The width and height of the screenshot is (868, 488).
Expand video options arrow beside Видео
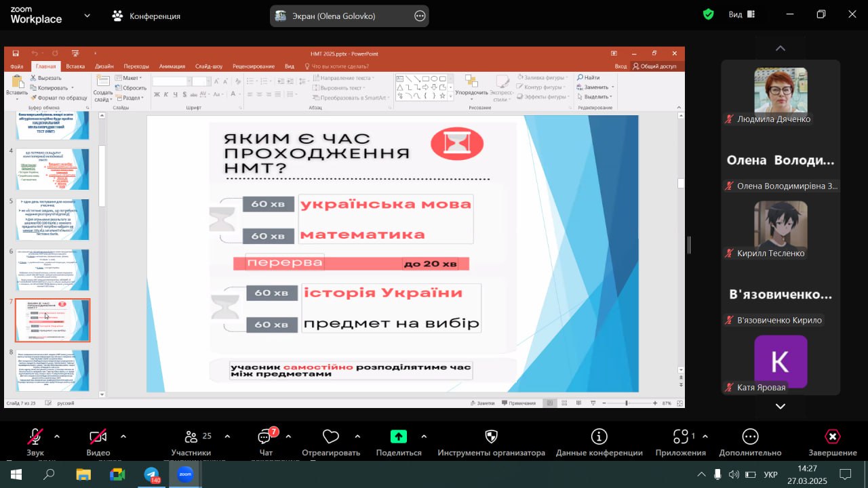tap(123, 436)
